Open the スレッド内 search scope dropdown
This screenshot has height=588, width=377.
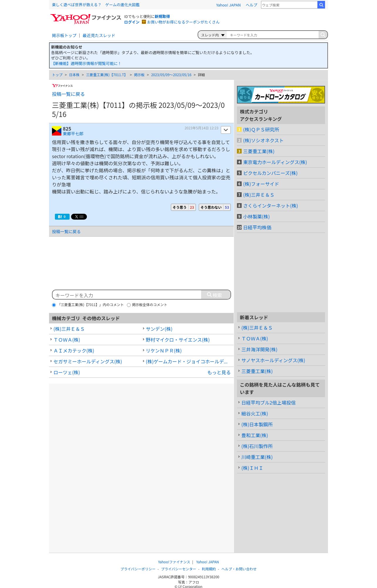tap(213, 35)
